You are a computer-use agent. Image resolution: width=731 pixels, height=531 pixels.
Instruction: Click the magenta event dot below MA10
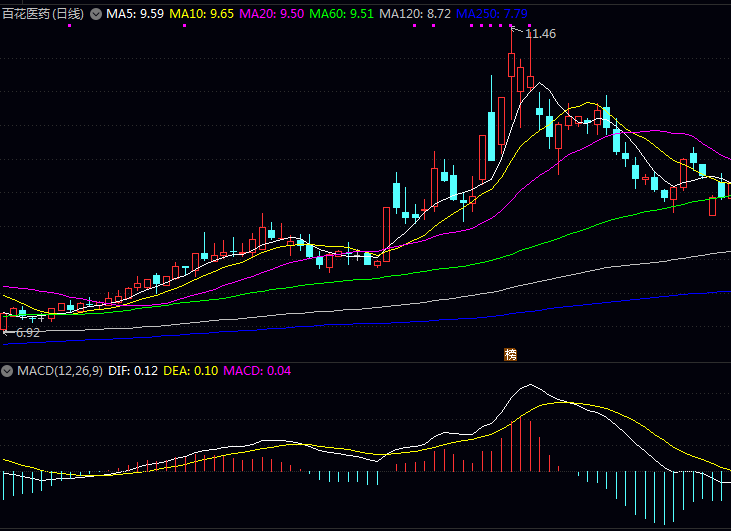(185, 26)
